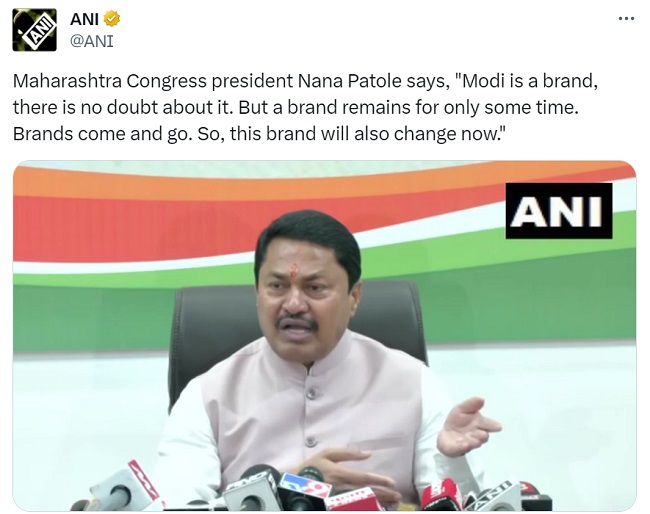Click the white microphone with red stripe
This screenshot has height=514, width=650.
click(124, 486)
